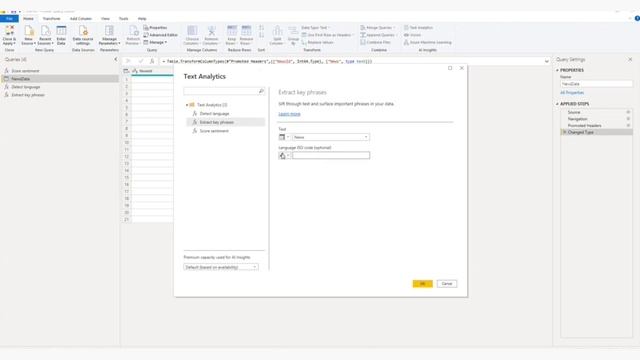Open the Data Type dropdown in ribbon
The width and height of the screenshot is (640, 360).
(x=316, y=28)
